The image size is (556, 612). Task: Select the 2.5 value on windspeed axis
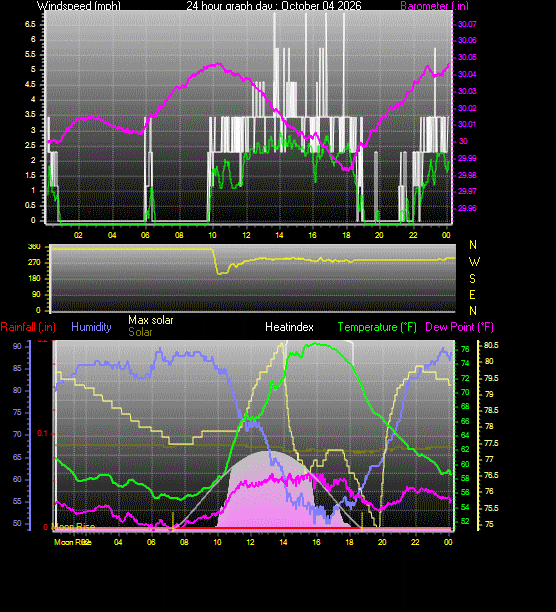(x=30, y=145)
